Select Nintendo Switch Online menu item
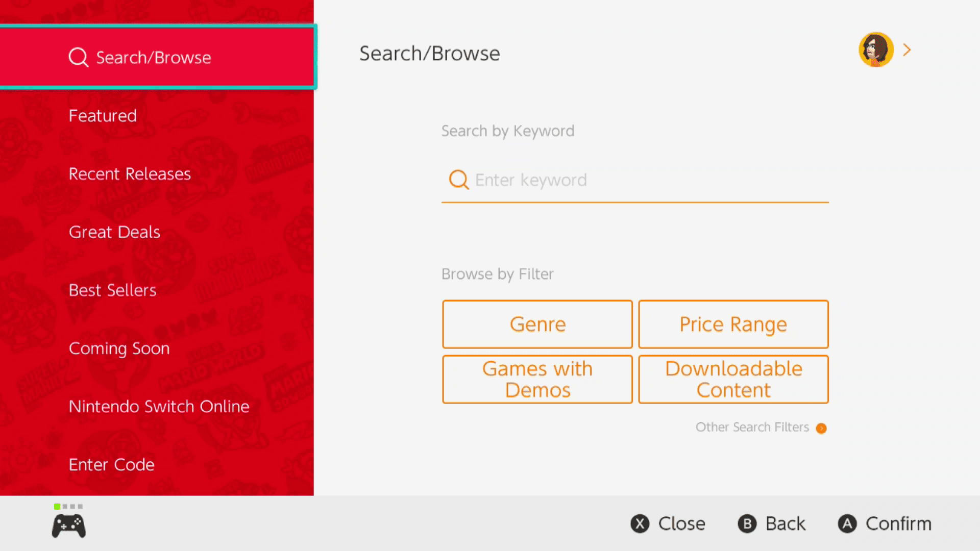Screen dimensions: 980x551 point(159,406)
